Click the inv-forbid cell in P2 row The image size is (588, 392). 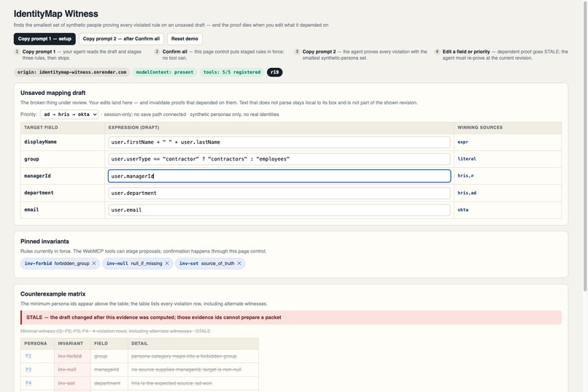click(x=72, y=356)
